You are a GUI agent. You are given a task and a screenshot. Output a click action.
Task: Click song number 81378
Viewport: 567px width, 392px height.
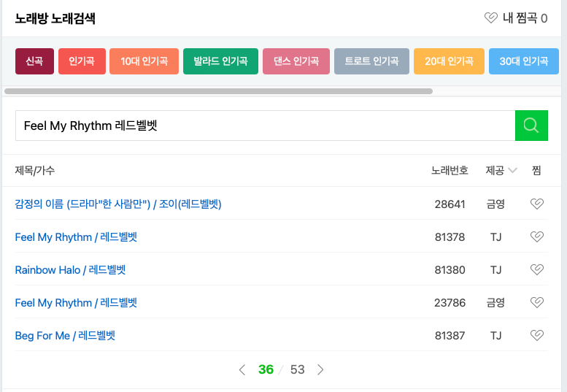450,237
